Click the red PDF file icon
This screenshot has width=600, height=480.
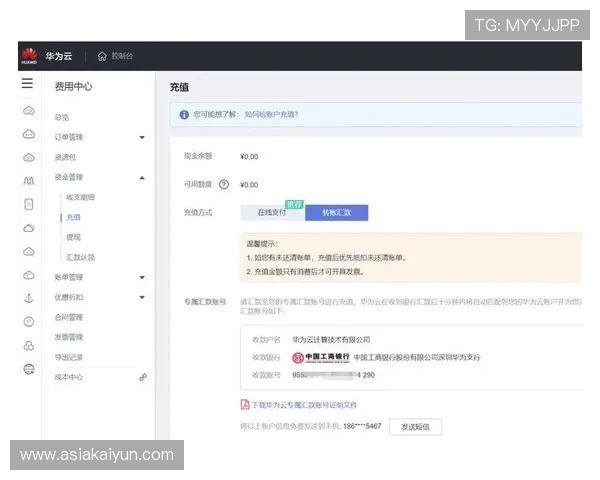245,405
